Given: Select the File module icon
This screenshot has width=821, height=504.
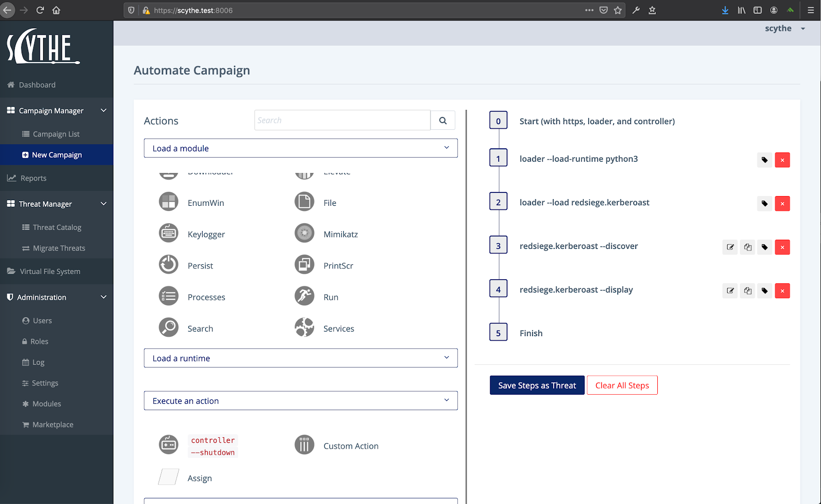Looking at the screenshot, I should click(x=304, y=202).
